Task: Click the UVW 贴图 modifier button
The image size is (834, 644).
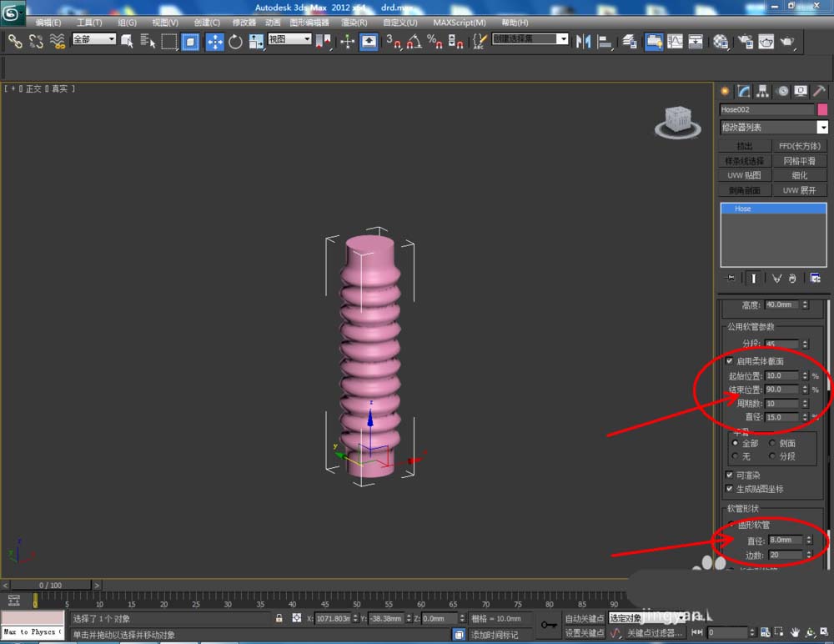Action: (744, 175)
